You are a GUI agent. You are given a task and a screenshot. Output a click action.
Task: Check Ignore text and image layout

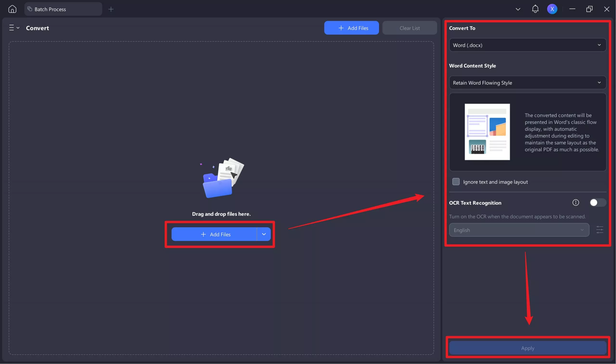coord(456,182)
